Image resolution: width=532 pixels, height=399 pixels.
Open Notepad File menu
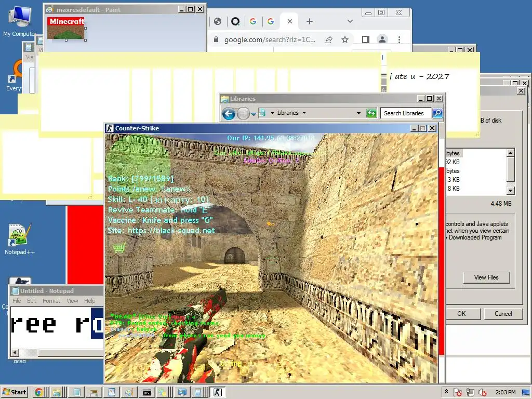pos(17,301)
